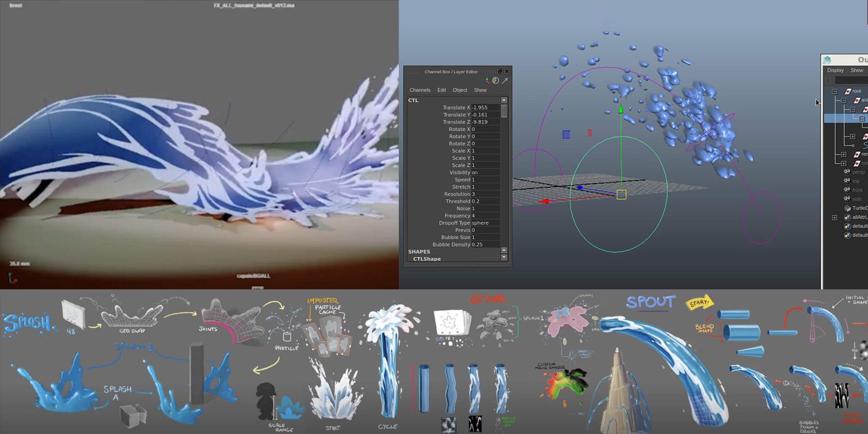Select the 'Stretch' channel label
The height and width of the screenshot is (434, 868).
click(x=461, y=187)
